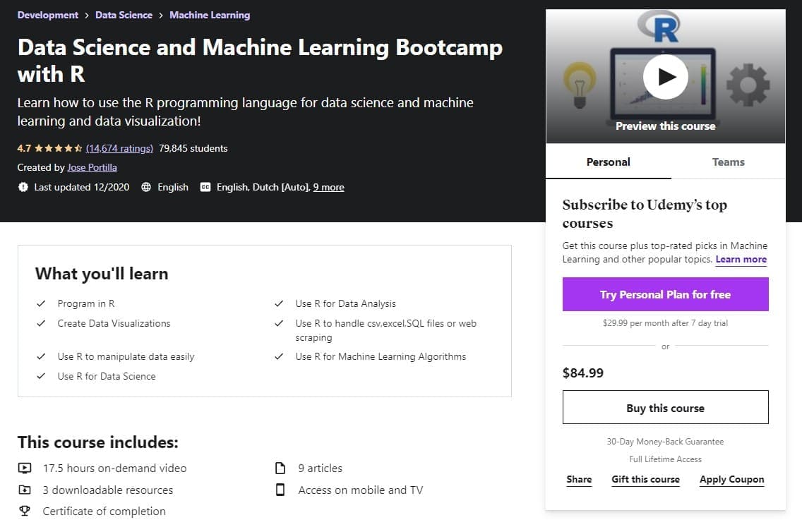Click Gift this course
The image size is (802, 532).
point(645,479)
